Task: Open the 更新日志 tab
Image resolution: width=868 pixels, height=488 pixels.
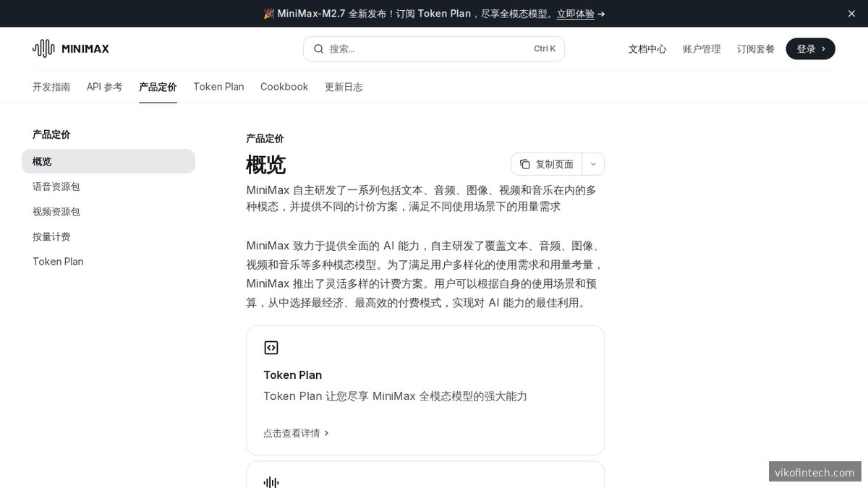Action: tap(344, 87)
